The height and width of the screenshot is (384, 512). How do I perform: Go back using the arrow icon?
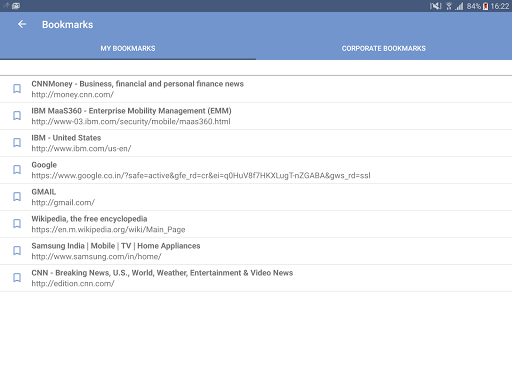[x=22, y=24]
